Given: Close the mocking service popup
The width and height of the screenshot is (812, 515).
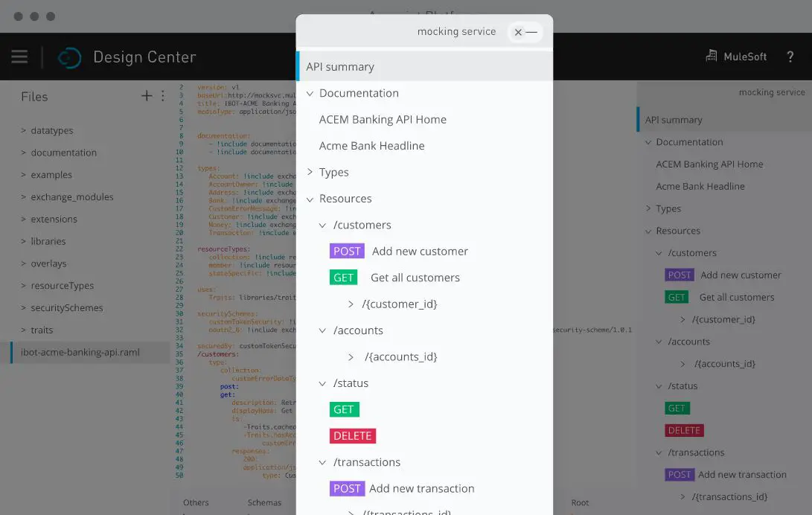Looking at the screenshot, I should (518, 32).
